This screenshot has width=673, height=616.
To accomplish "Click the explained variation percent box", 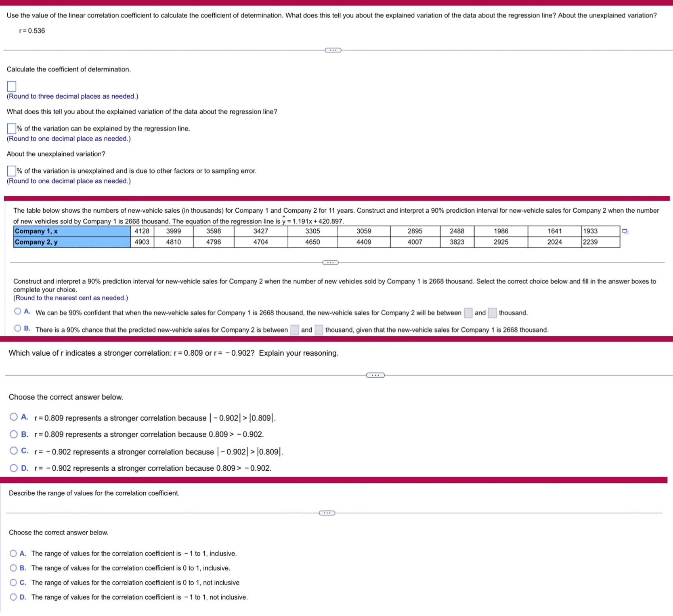I will click(12, 128).
